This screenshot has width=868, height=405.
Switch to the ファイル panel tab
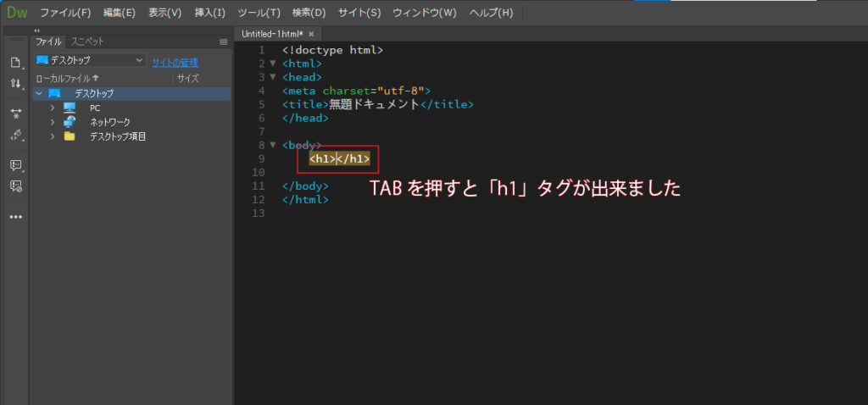48,42
